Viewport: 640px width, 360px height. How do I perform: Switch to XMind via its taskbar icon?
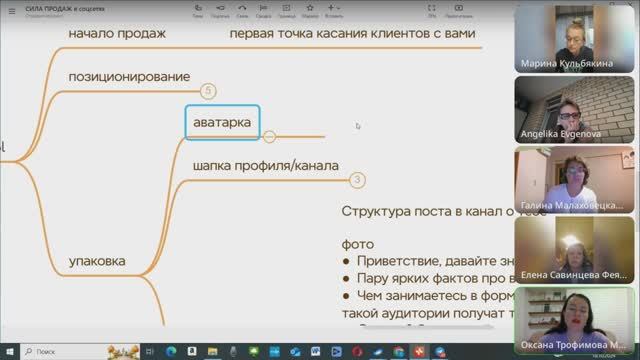[x=419, y=351]
